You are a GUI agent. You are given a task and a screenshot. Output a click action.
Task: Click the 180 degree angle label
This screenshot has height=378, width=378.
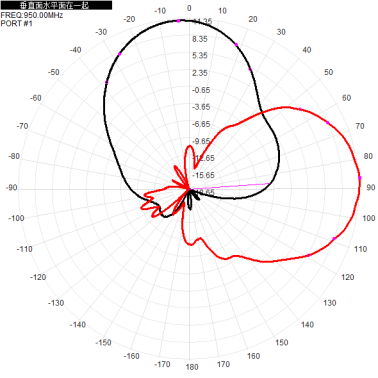(192, 367)
